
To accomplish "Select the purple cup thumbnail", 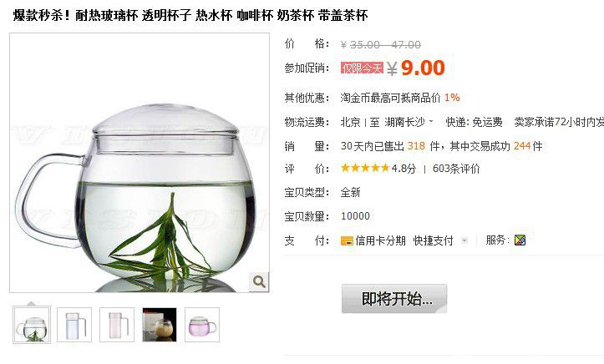I will pyautogui.click(x=202, y=325).
